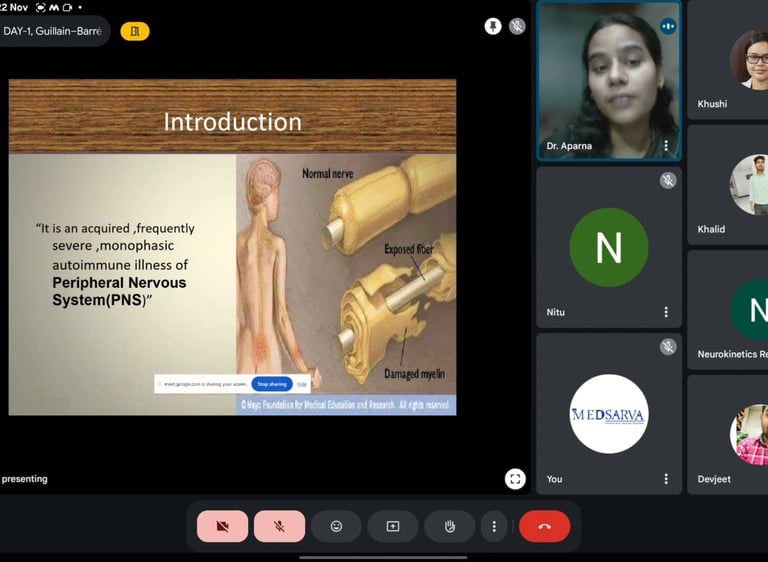Viewport: 768px width, 562px height.
Task: Click the 'presenting' label below the slide
Action: 24,479
